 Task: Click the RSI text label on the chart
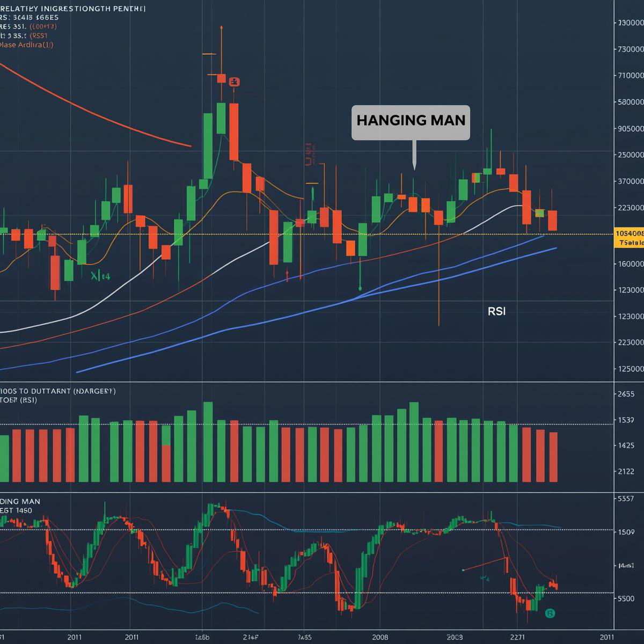(x=496, y=311)
